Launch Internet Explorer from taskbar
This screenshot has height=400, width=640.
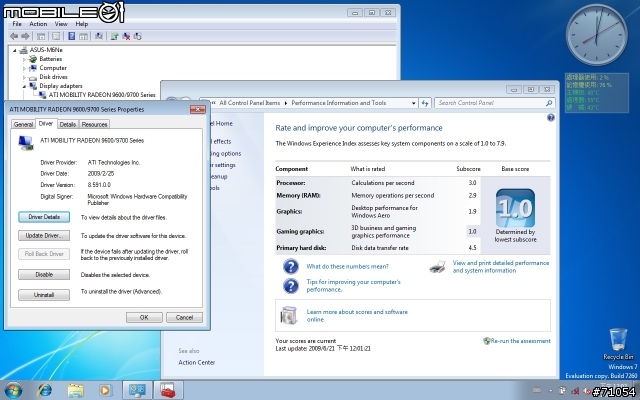44,390
